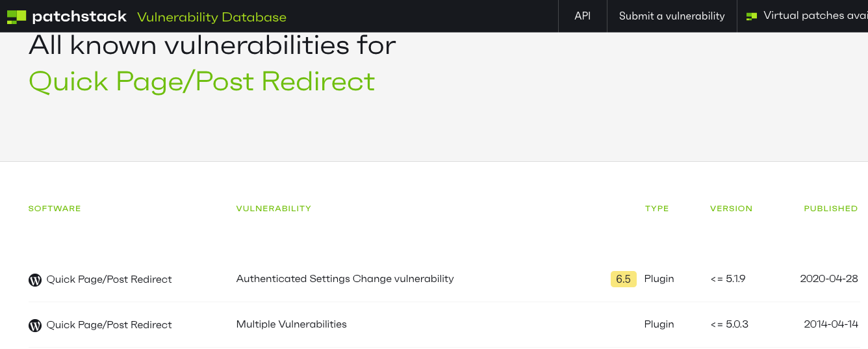Open Multiple Vulnerabilities entry
868x349 pixels.
[292, 324]
